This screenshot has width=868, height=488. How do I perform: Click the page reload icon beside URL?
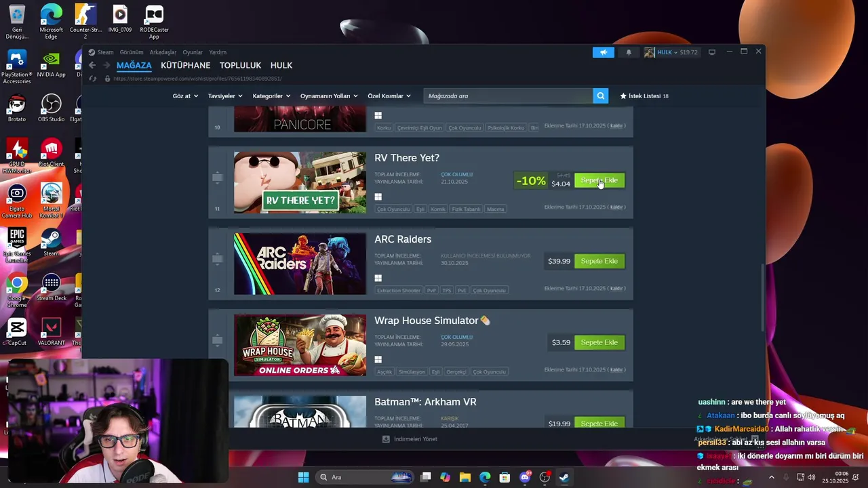pos(93,79)
